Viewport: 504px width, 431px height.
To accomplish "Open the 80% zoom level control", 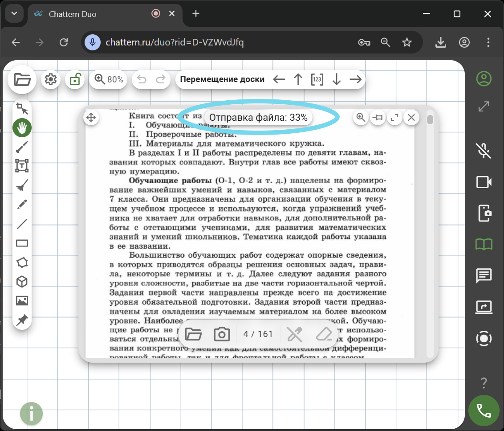I will pos(109,80).
